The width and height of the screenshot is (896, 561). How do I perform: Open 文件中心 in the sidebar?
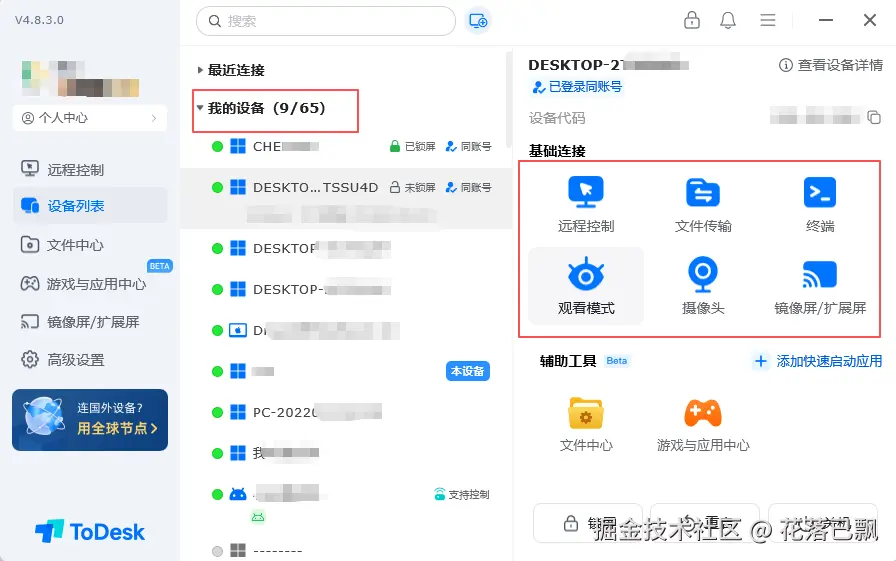click(90, 245)
